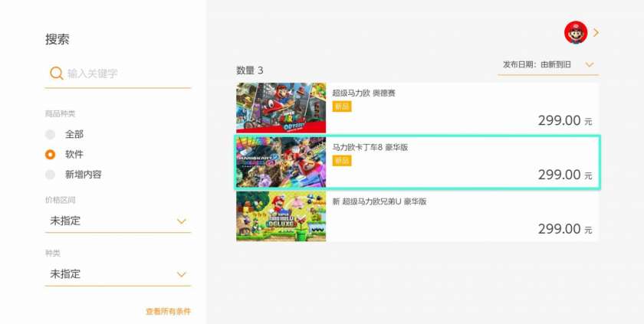
Task: Select the 超级马力欧 奥德赛 list entry
Action: point(417,108)
